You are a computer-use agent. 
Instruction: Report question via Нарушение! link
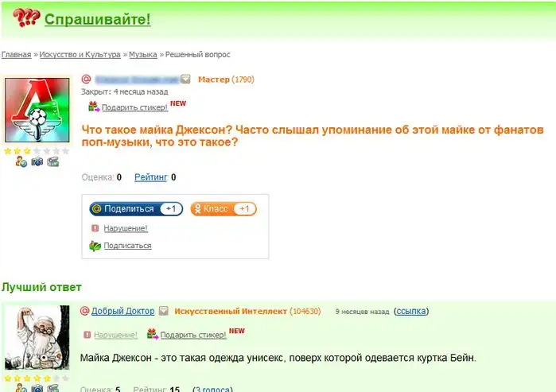pos(126,228)
